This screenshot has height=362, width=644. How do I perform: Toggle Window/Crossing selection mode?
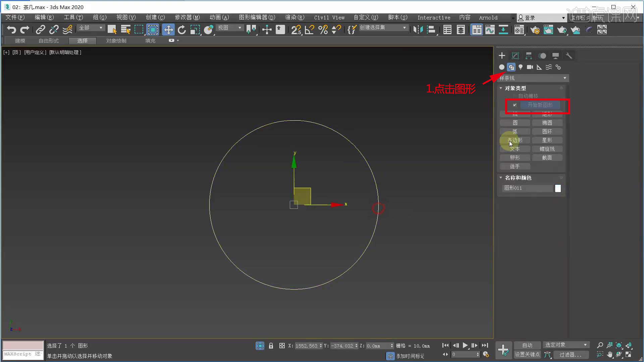pos(153,30)
